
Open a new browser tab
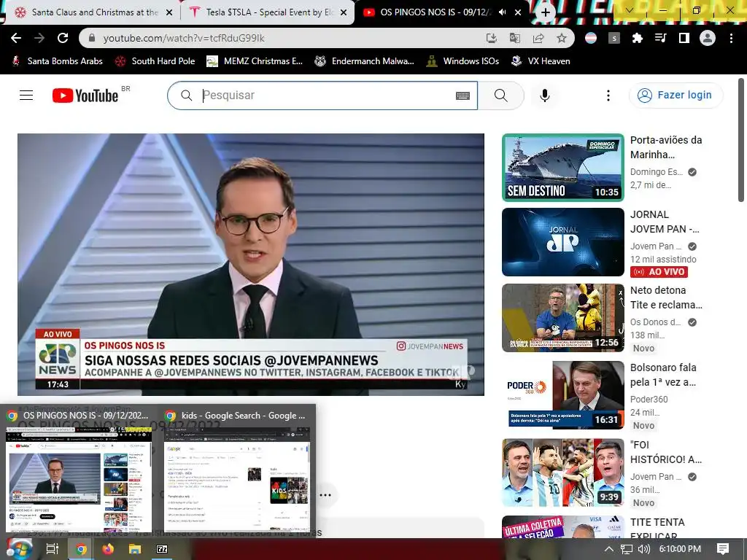tap(546, 13)
